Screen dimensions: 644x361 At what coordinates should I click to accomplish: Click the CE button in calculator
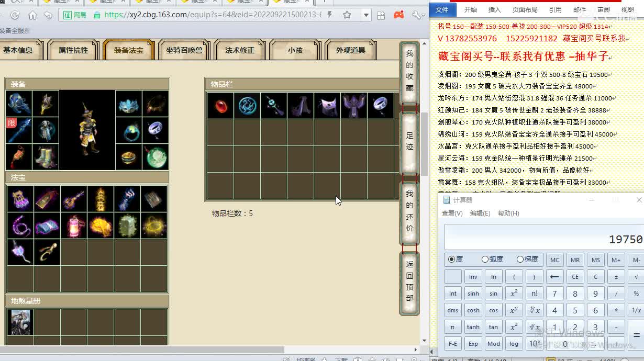click(x=575, y=277)
